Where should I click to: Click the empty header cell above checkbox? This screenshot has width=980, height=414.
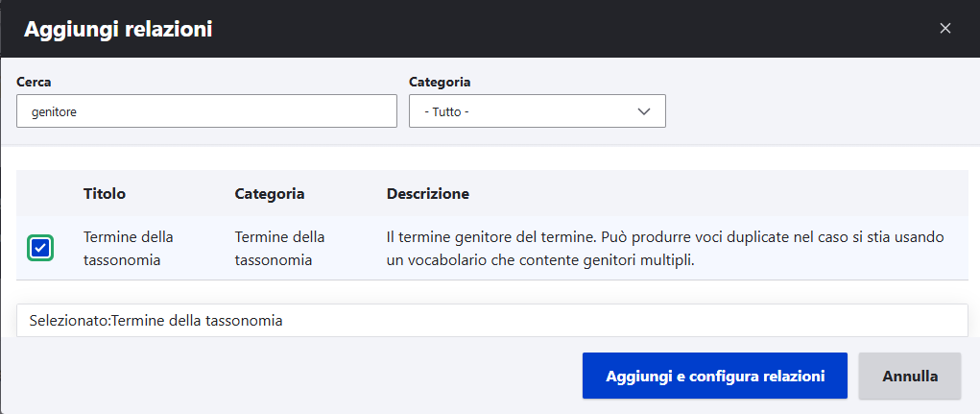41,194
